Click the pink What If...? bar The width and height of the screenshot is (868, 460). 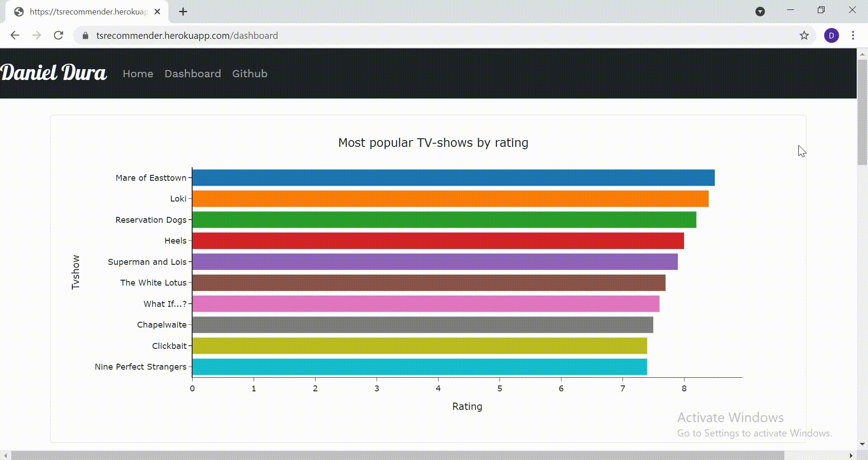pyautogui.click(x=426, y=304)
